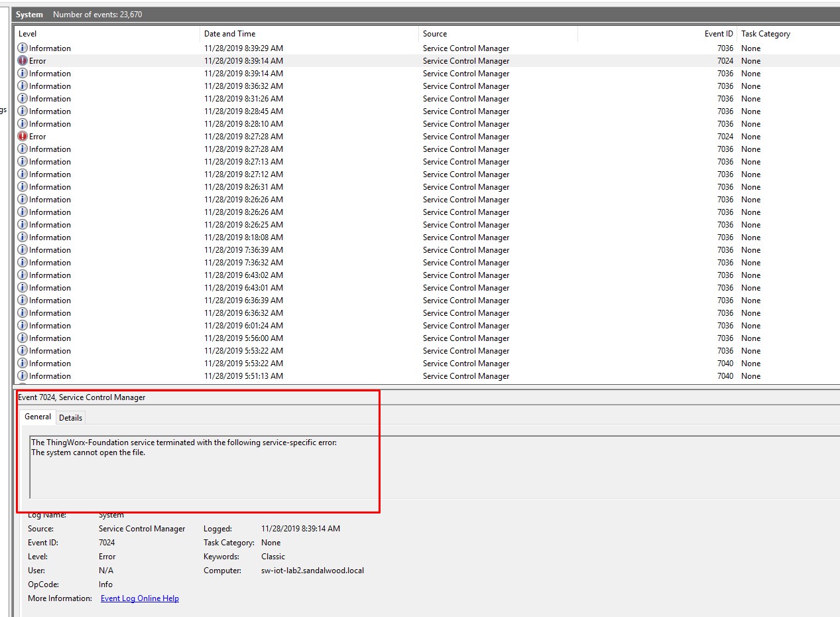This screenshot has height=617, width=840.
Task: Open the Event Log Online Help link
Action: (x=138, y=598)
